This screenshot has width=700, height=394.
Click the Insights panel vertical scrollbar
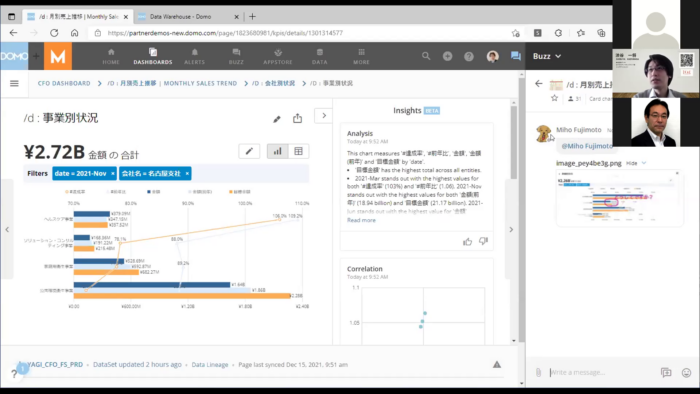pyautogui.click(x=514, y=143)
